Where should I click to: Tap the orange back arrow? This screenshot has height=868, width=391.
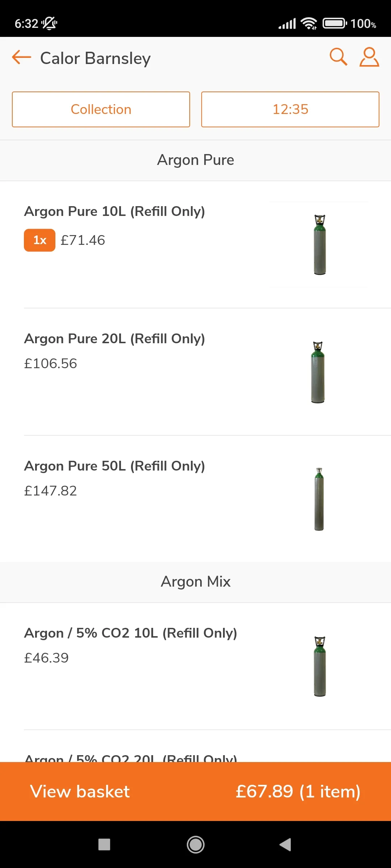(22, 58)
